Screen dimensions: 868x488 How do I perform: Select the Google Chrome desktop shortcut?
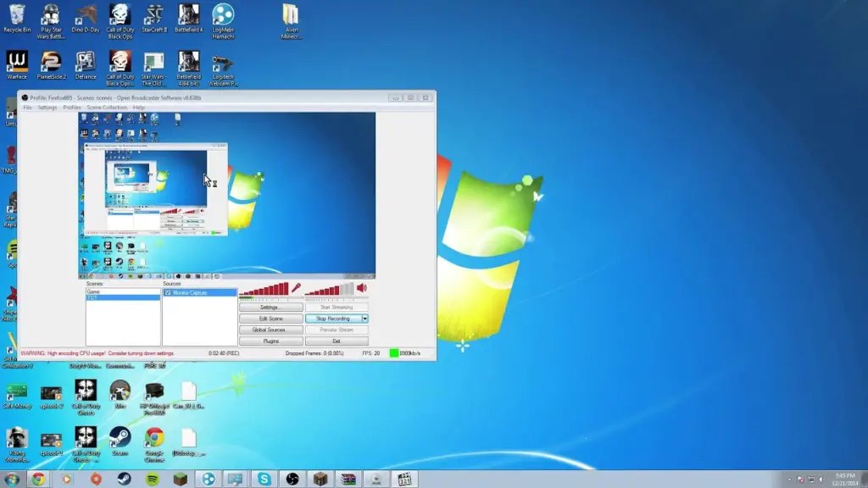click(x=154, y=445)
